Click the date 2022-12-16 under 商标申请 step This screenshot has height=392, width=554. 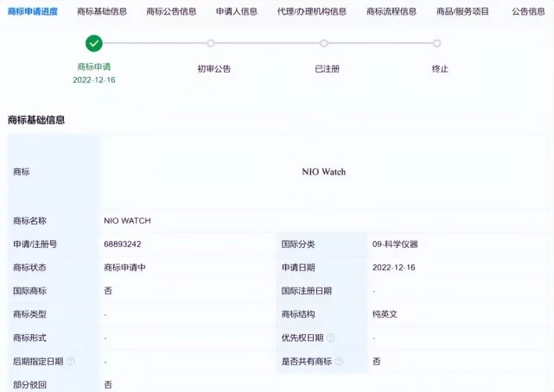(x=94, y=80)
